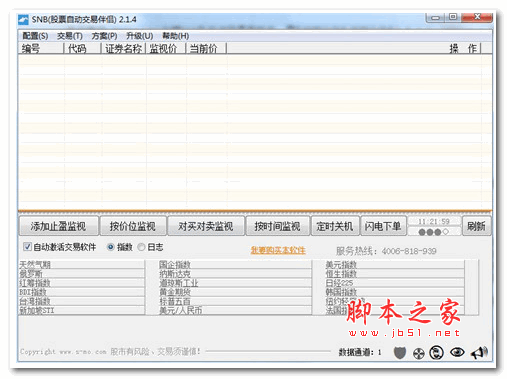This screenshot has height=379, width=507.
Task: Click the shield icon in status bar
Action: point(400,352)
